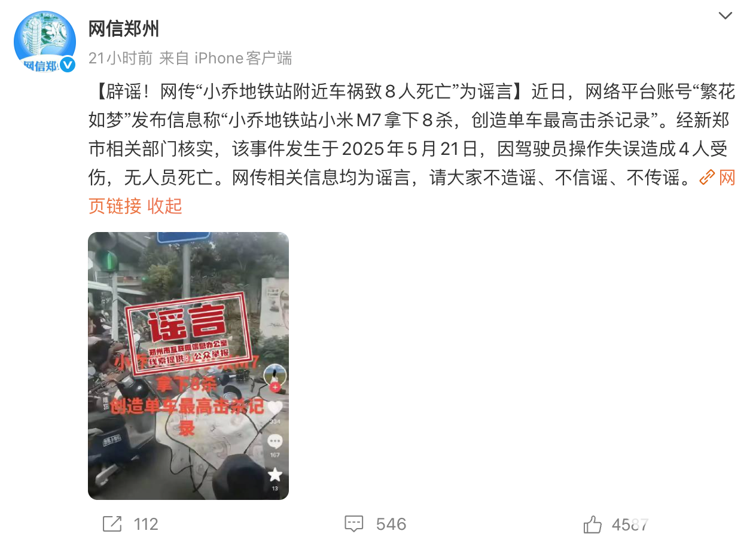Viewport: 756px width, 543px height.
Task: Click the 来自 iPhone客户端 source text
Action: (225, 58)
